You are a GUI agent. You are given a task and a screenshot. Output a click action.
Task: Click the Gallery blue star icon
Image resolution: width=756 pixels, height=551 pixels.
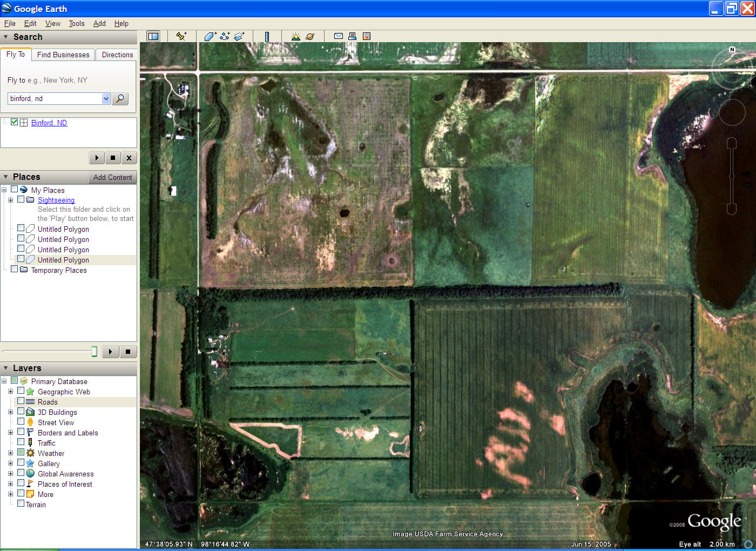point(30,463)
